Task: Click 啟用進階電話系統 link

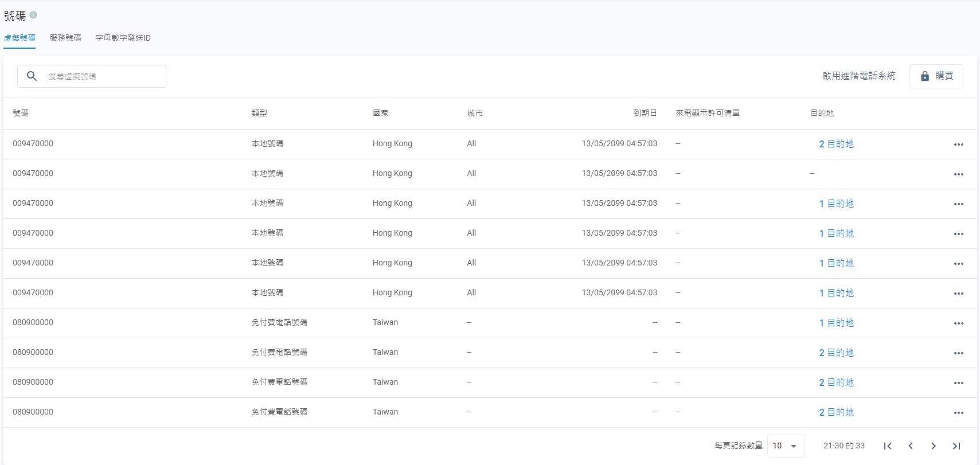Action: click(858, 76)
